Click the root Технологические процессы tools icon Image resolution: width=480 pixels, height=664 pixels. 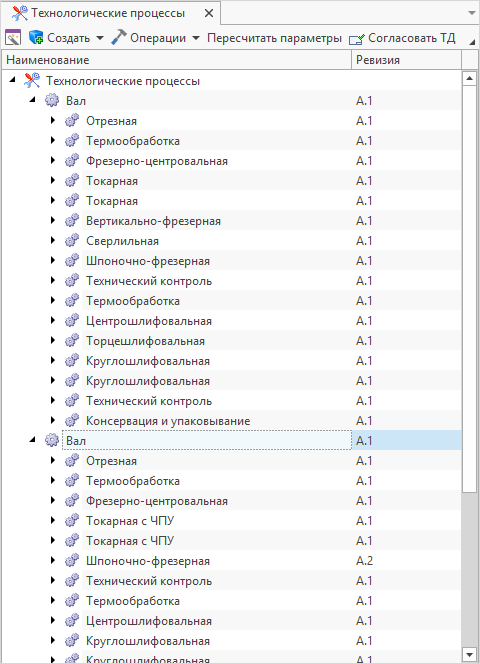coord(32,80)
